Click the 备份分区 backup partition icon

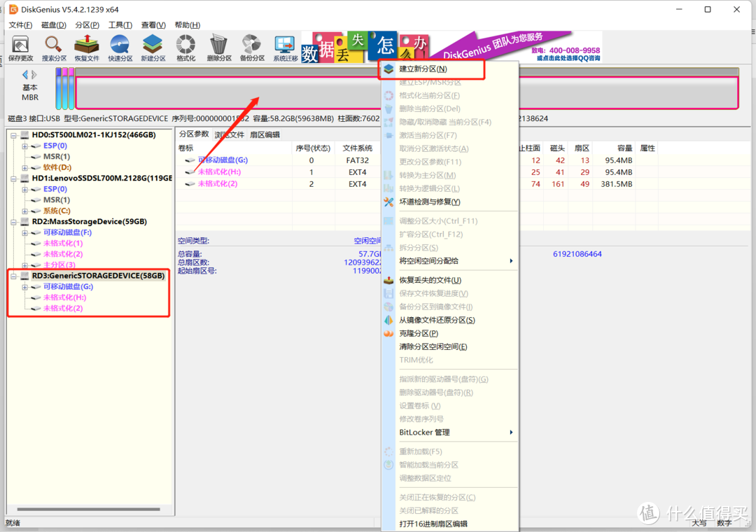[252, 48]
